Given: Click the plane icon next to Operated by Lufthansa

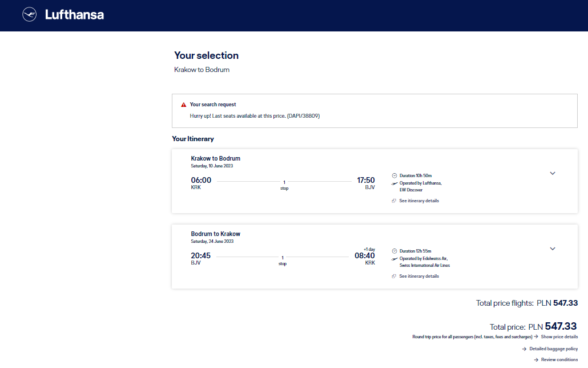Looking at the screenshot, I should pos(394,183).
